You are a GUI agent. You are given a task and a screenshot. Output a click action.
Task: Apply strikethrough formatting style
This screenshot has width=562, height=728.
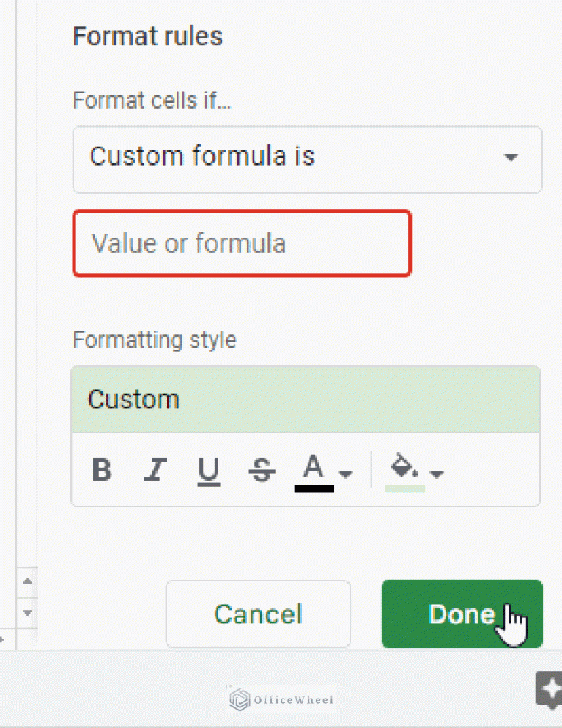click(x=261, y=470)
